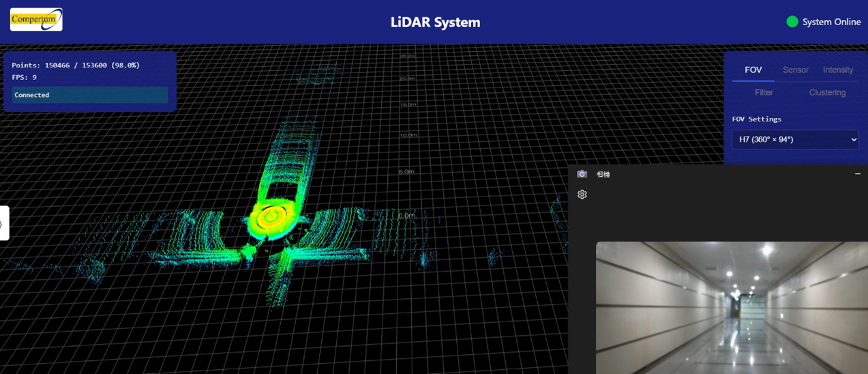868x374 pixels.
Task: Switch to the Sensor tab
Action: coord(795,70)
